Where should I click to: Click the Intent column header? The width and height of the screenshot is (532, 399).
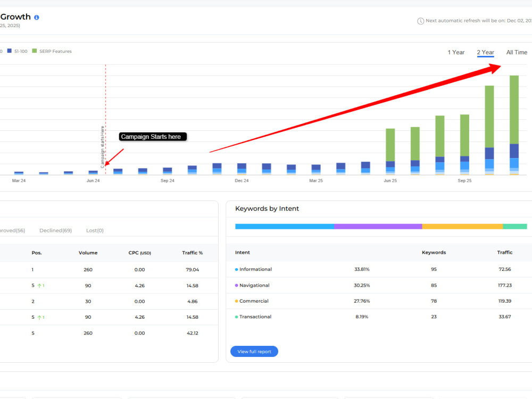242,252
